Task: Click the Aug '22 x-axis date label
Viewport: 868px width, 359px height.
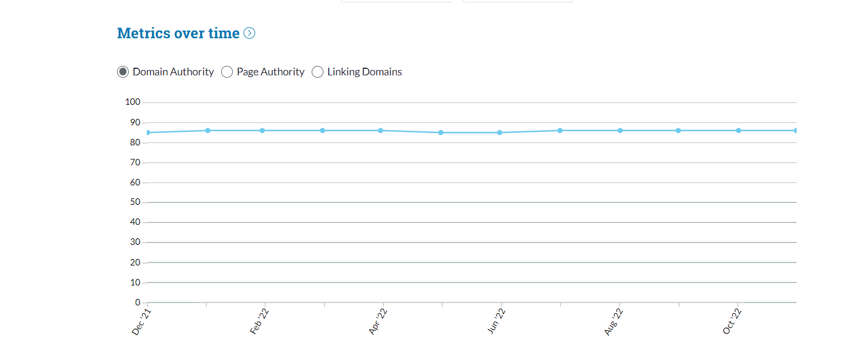Action: coord(613,321)
